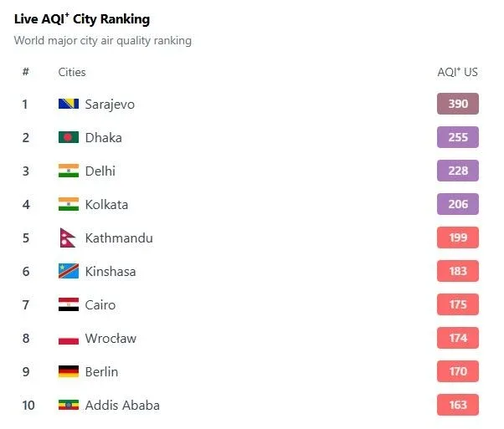Screen dimensions: 504x429
Task: Click the Bangladesh flag icon beside Dhaka
Action: pos(68,137)
